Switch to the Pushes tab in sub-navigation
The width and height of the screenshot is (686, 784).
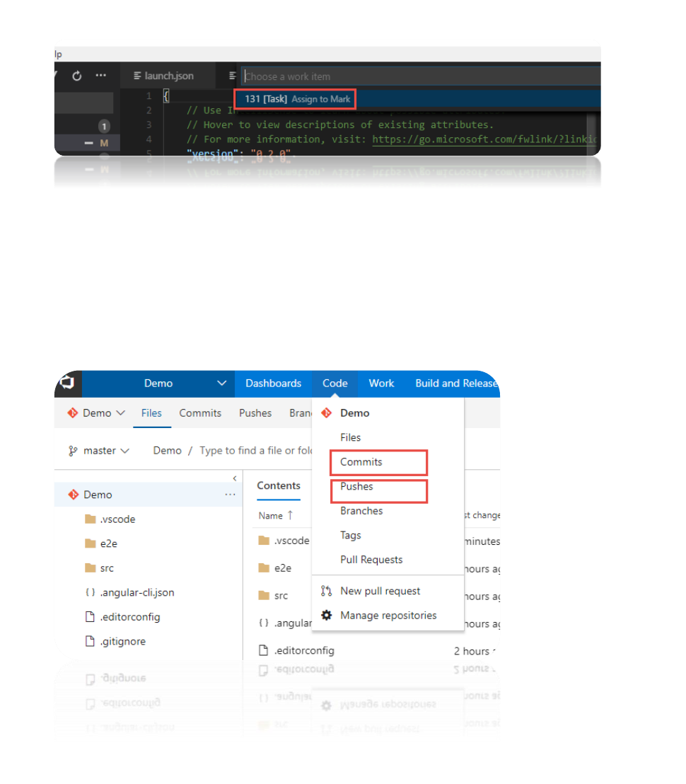coord(255,413)
